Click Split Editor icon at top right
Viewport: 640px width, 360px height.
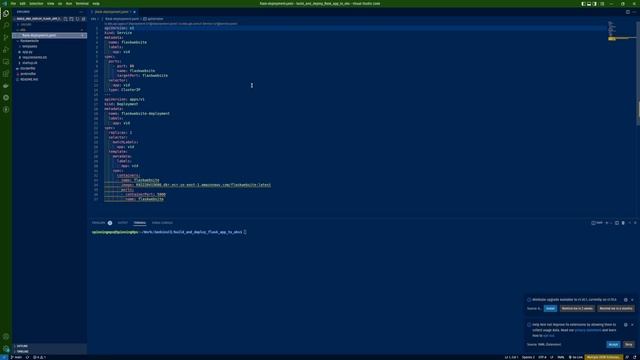coord(628,12)
